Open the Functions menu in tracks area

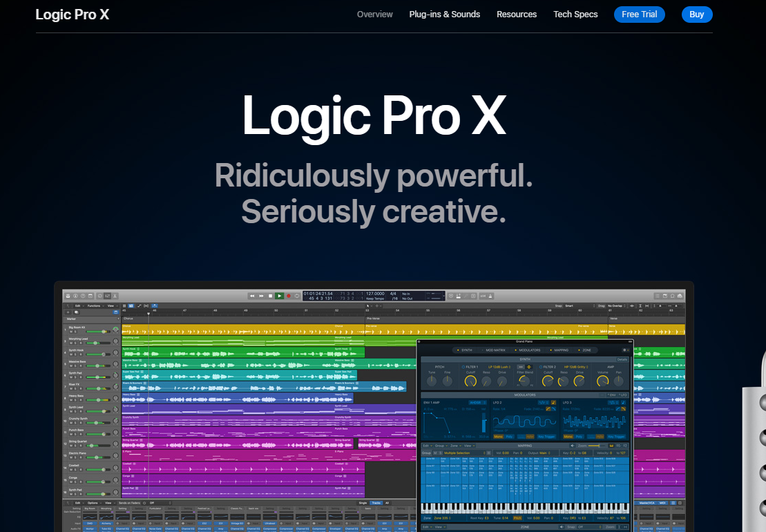click(95, 306)
